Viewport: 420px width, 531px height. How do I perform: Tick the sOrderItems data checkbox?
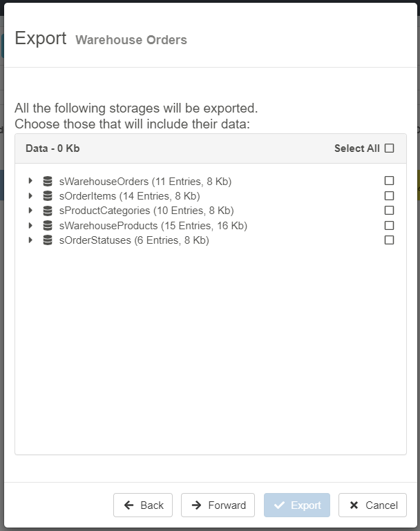(390, 196)
